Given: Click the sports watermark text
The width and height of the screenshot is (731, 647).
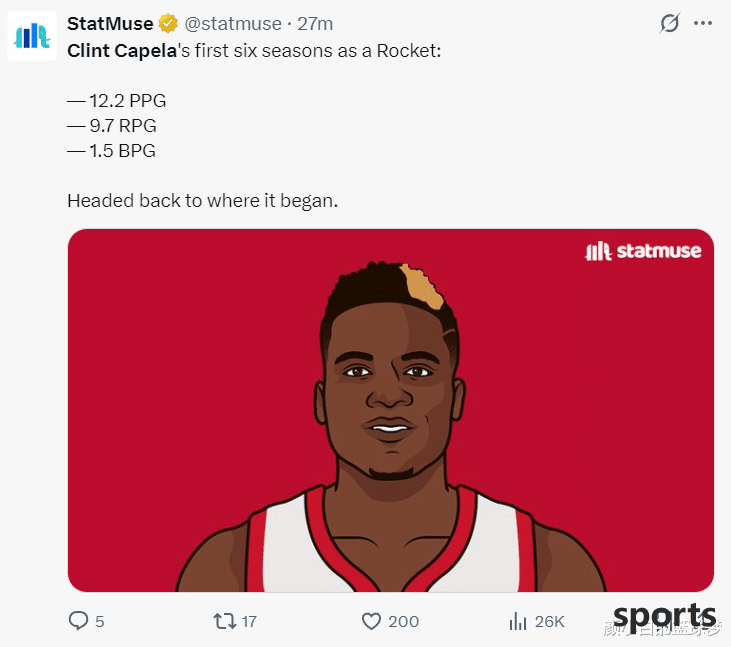Looking at the screenshot, I should [x=664, y=617].
